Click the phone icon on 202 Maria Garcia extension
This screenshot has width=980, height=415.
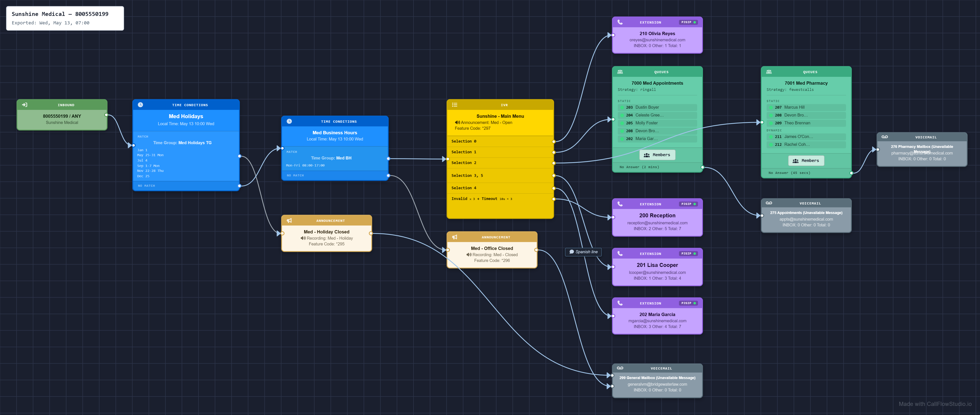(x=620, y=303)
